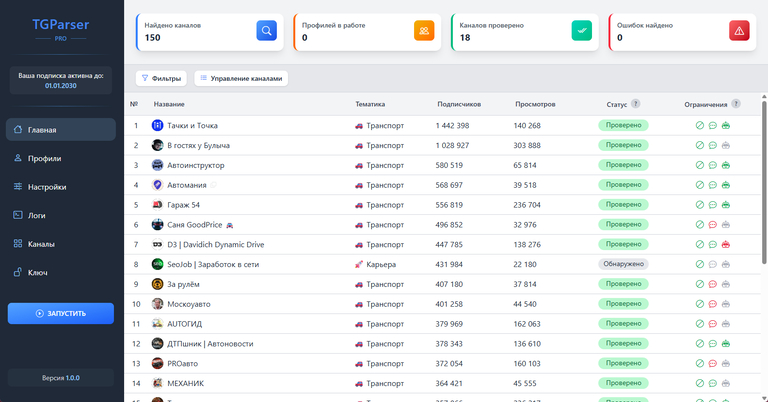Click the Обнаружено status badge for SeoJob
Image resolution: width=768 pixels, height=402 pixels.
pyautogui.click(x=623, y=264)
